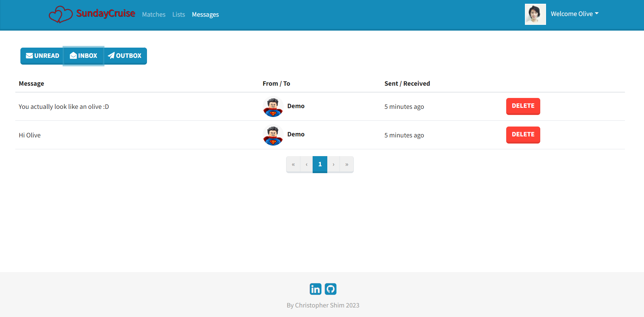This screenshot has height=317, width=644.
Task: Open the GitHub icon in footer
Action: 330,289
